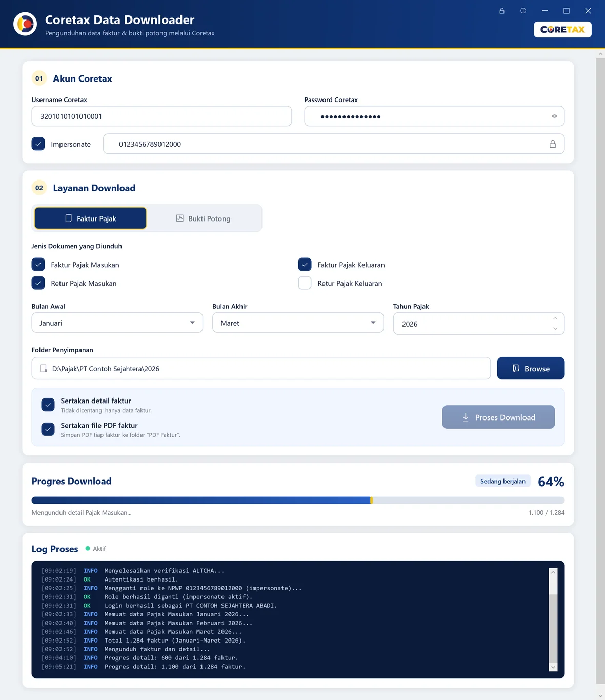
Task: Toggle Sertakan file PDF faktur checkbox
Action: pyautogui.click(x=48, y=429)
